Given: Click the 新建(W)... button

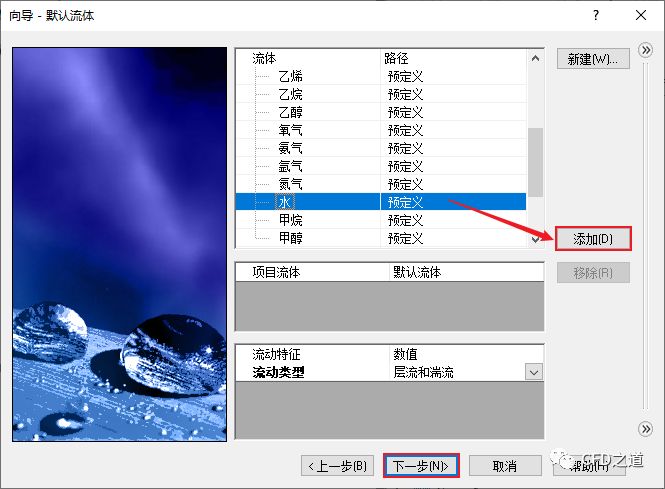Looking at the screenshot, I should (593, 59).
